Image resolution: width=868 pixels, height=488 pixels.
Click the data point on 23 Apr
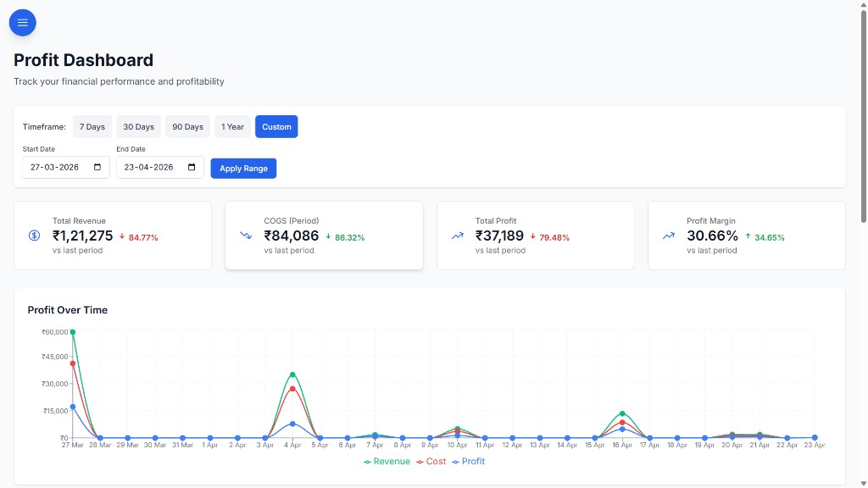pyautogui.click(x=815, y=438)
